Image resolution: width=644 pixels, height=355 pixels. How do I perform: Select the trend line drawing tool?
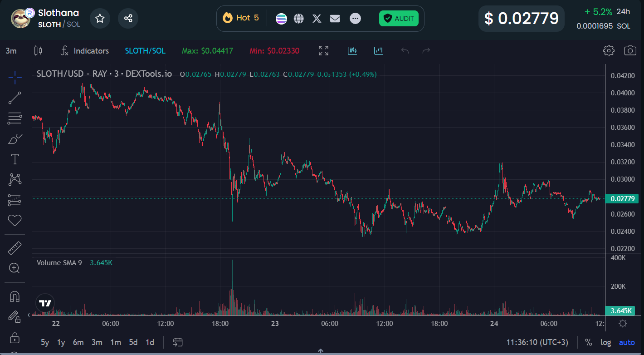point(15,98)
